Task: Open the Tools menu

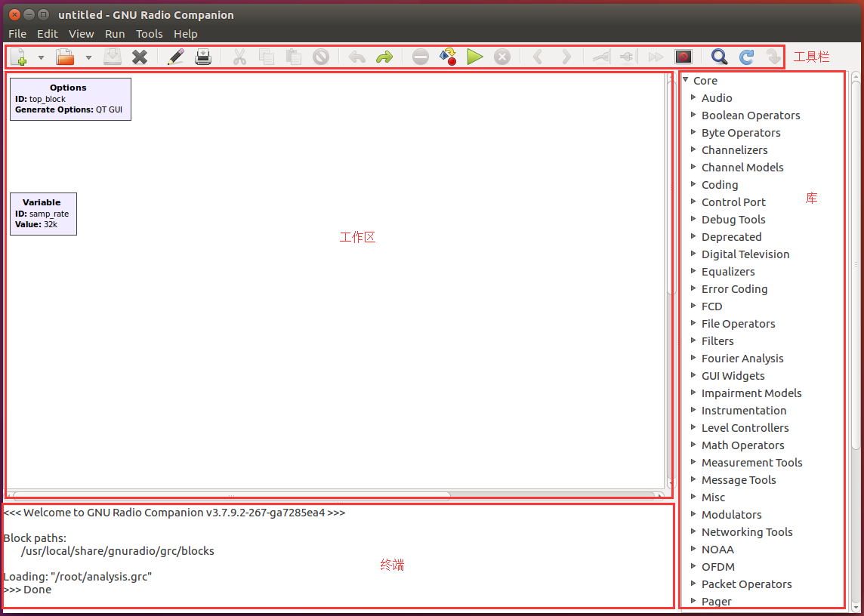Action: tap(150, 34)
